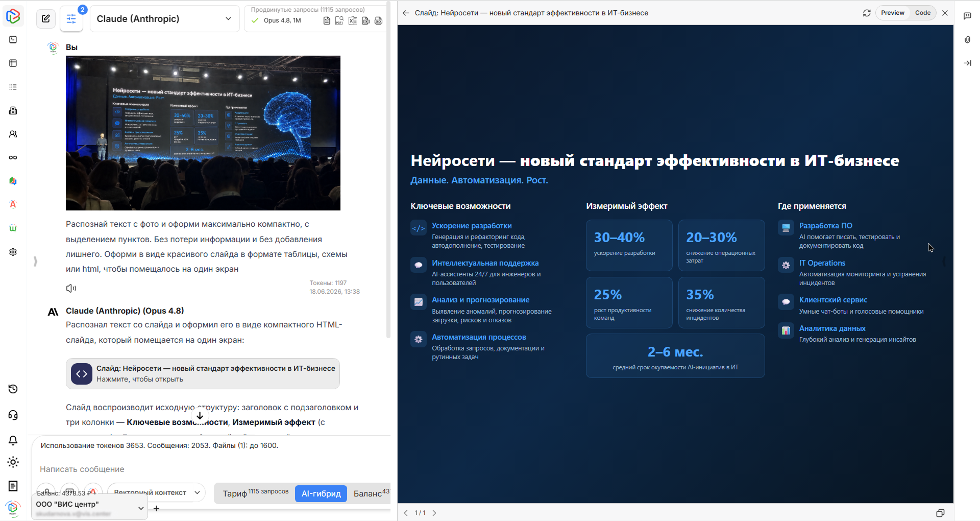The image size is (980, 521).
Task: Click the '35%' incidents metric card
Action: (721, 302)
